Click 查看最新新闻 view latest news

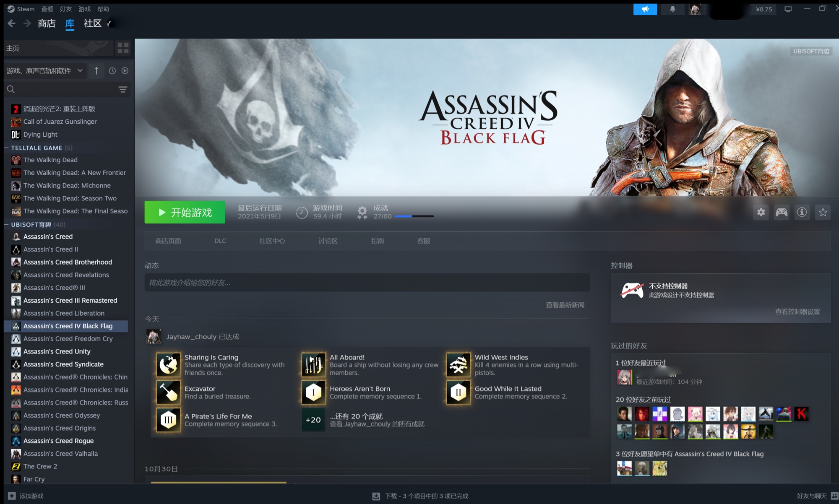pyautogui.click(x=565, y=305)
